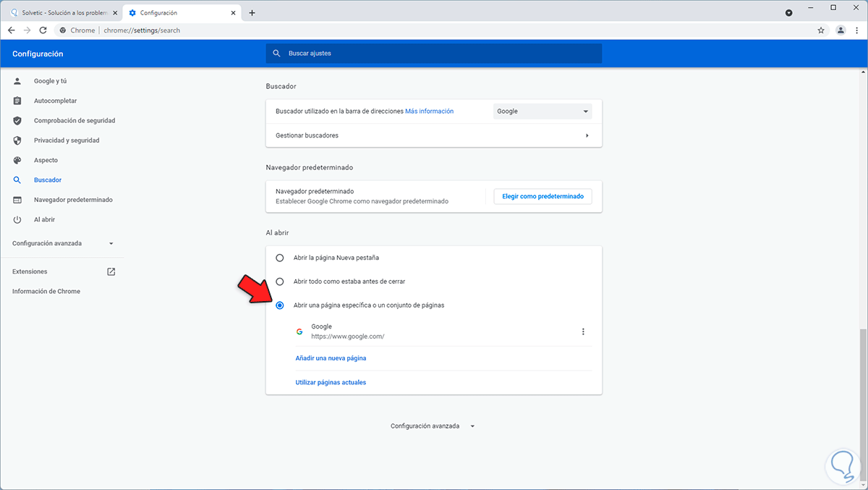This screenshot has width=868, height=490.
Task: Click the browser back arrow
Action: 11,30
